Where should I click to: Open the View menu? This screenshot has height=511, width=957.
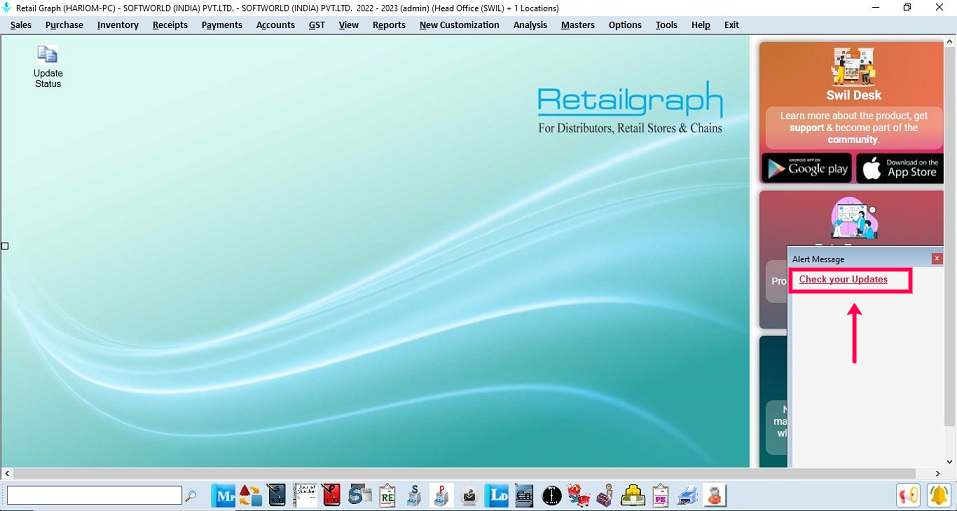pos(348,25)
